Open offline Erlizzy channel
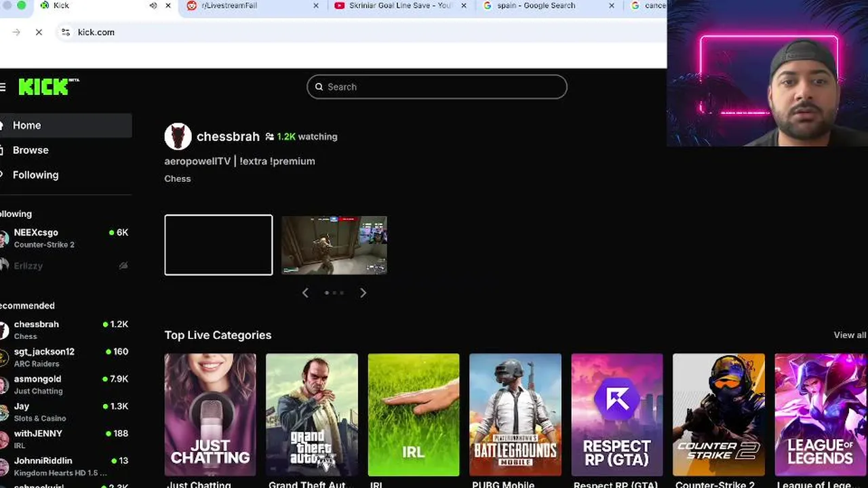868x488 pixels. pos(66,266)
